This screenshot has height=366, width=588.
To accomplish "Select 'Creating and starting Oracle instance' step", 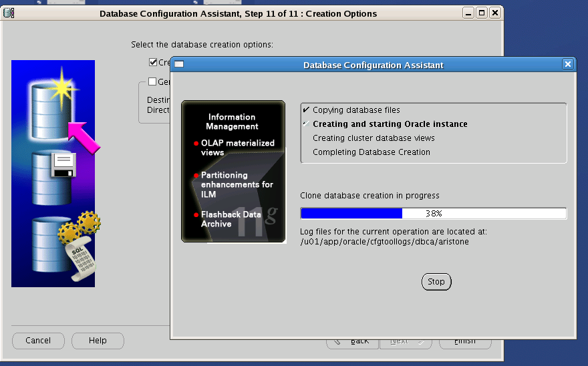I will 390,124.
